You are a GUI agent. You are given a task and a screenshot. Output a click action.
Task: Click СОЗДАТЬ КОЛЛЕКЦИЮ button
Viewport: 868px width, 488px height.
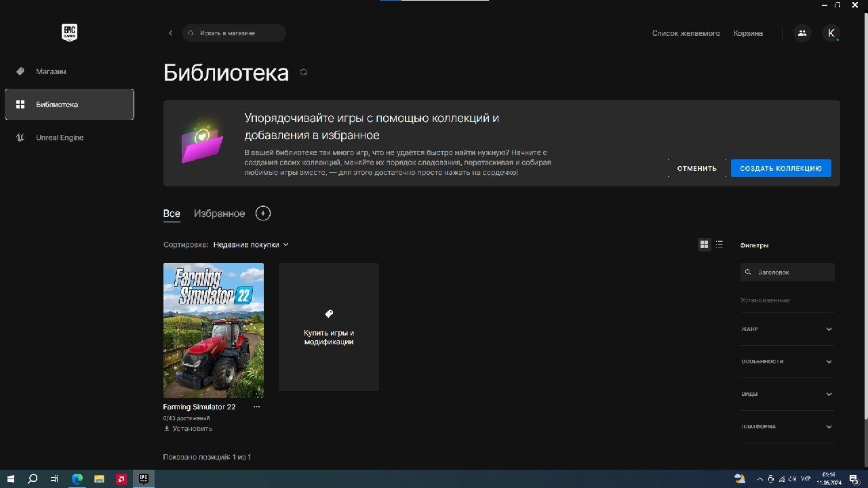click(781, 168)
